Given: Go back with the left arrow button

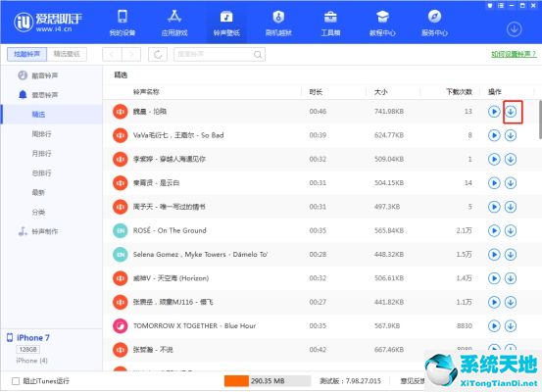Looking at the screenshot, I should click(112, 54).
